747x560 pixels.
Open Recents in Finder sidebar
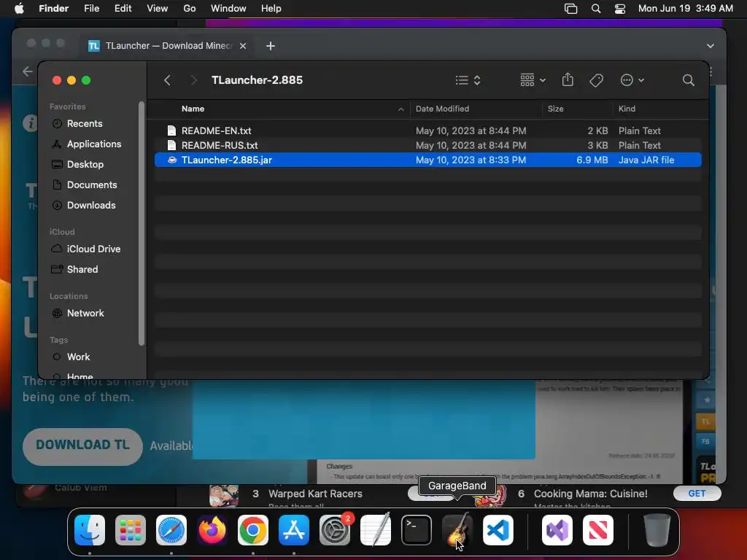click(85, 124)
